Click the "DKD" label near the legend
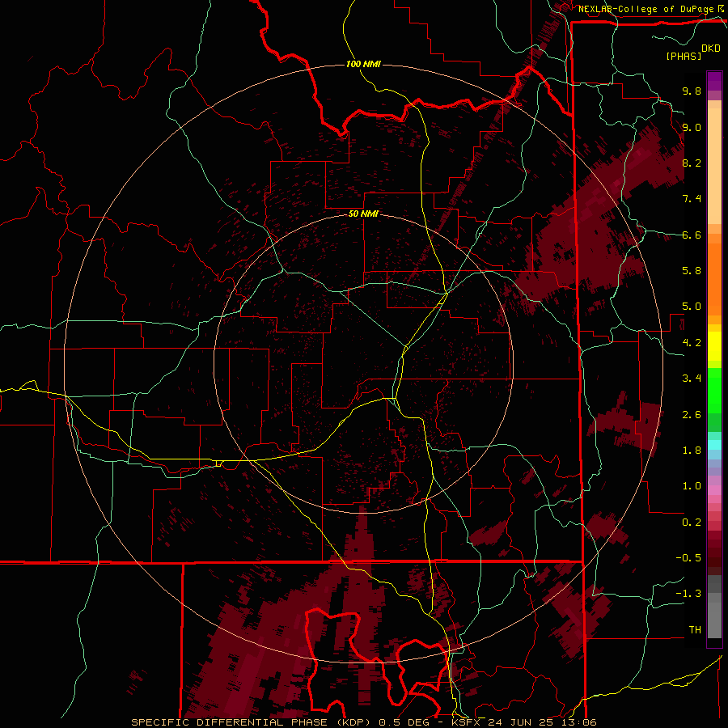The width and height of the screenshot is (728, 728). coord(710,49)
